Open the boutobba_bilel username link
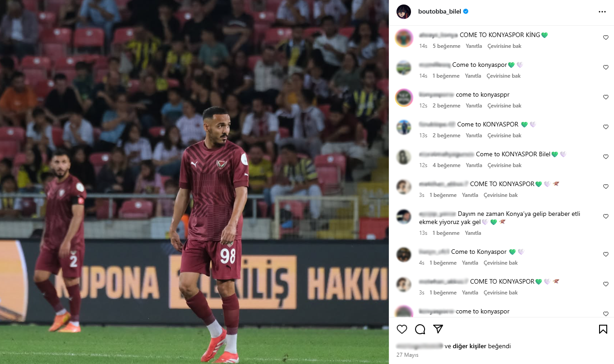Screen dimensions: 614x364 tap(439, 12)
